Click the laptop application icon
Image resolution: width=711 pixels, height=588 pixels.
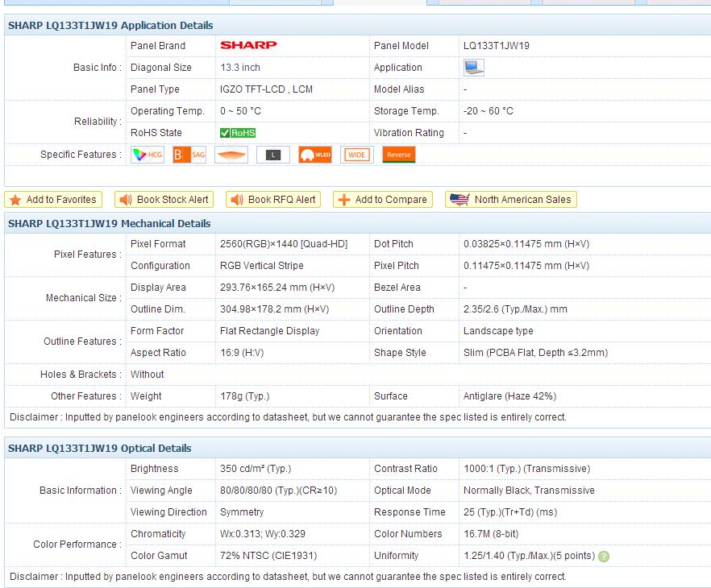coord(474,68)
